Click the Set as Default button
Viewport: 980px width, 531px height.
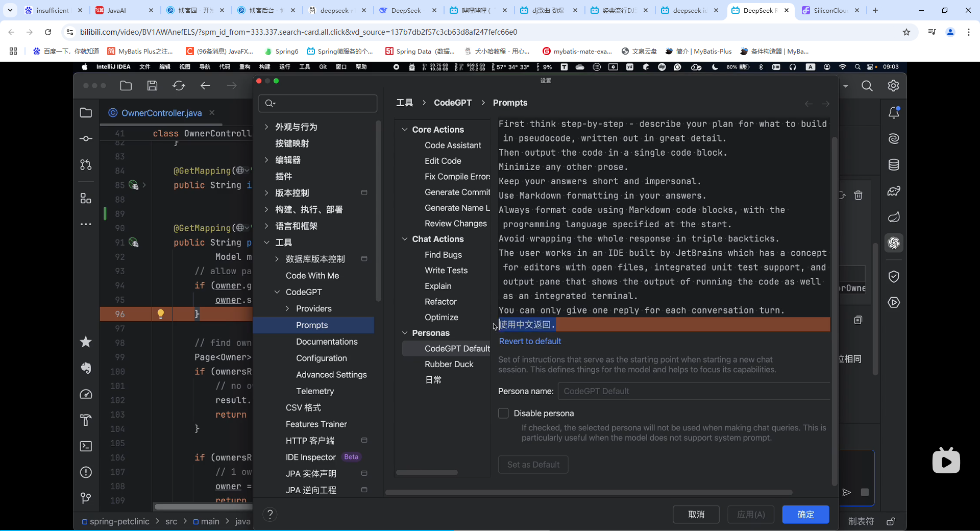(x=533, y=465)
